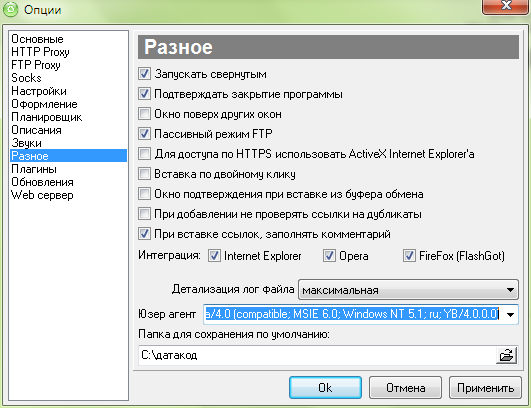Image resolution: width=531 pixels, height=408 pixels.
Task: Enable Вставка по двойному клику
Action: [144, 174]
